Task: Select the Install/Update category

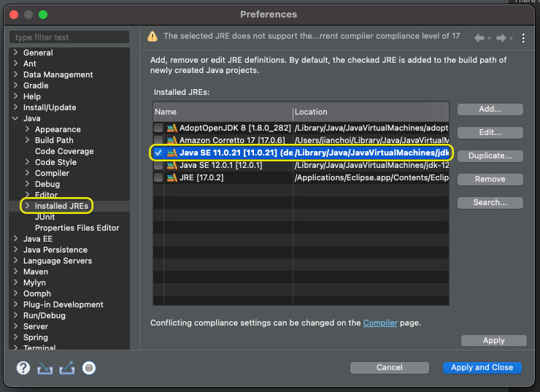Action: [x=50, y=107]
